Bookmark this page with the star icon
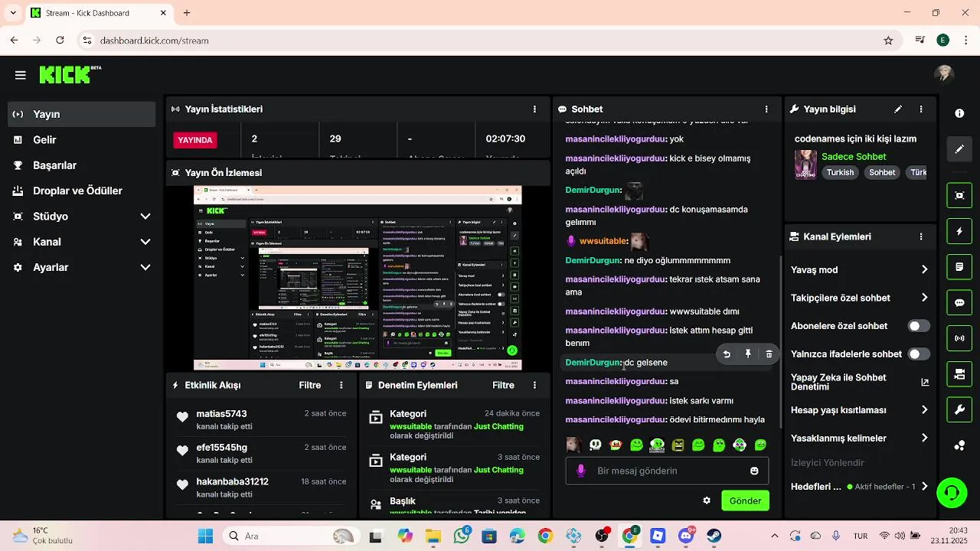 tap(888, 41)
